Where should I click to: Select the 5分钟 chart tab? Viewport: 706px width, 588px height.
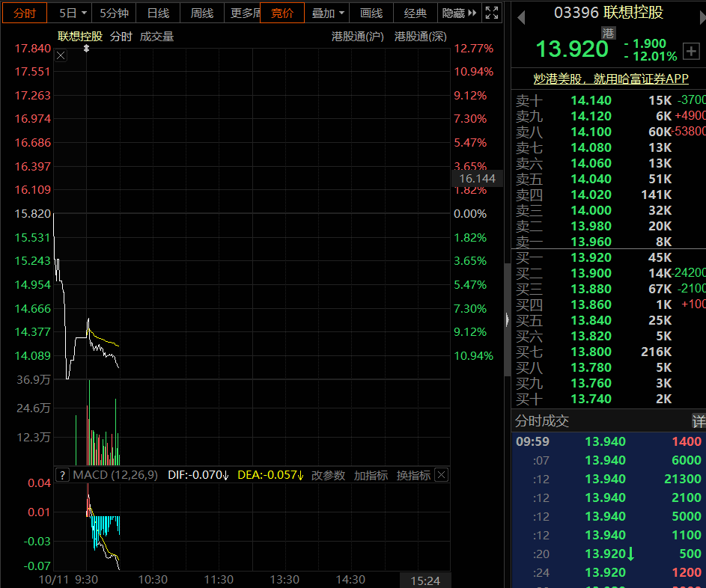[114, 13]
